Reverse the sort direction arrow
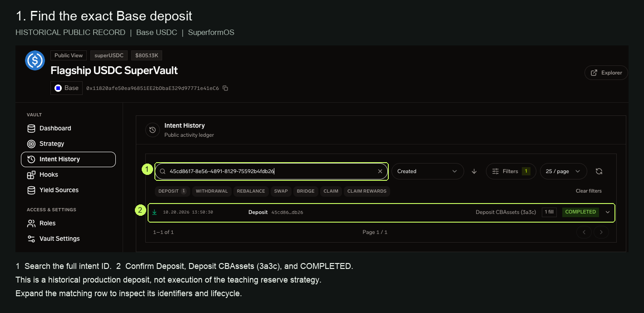Image resolution: width=644 pixels, height=313 pixels. [474, 171]
